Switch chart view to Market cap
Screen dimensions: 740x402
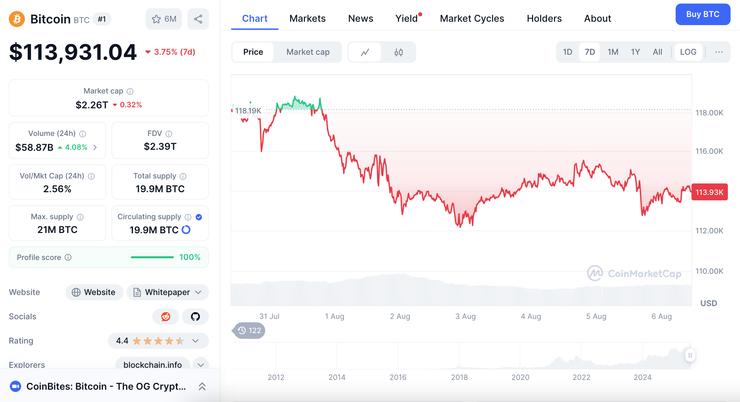pyautogui.click(x=308, y=52)
